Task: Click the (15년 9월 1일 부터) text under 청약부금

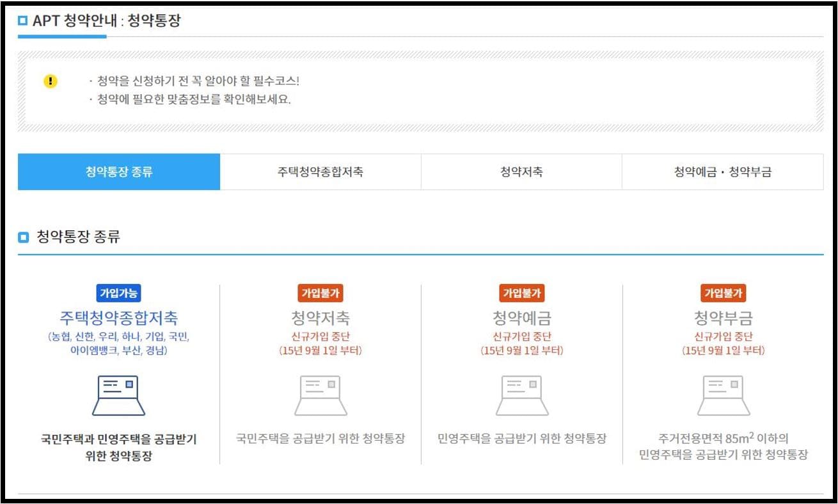Action: click(723, 350)
